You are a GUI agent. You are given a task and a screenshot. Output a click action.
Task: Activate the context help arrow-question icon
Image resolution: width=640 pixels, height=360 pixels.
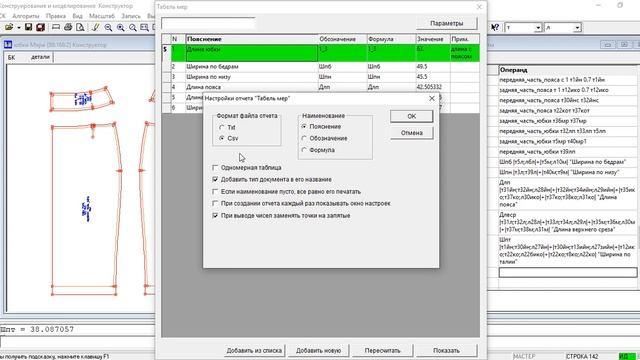click(495, 27)
